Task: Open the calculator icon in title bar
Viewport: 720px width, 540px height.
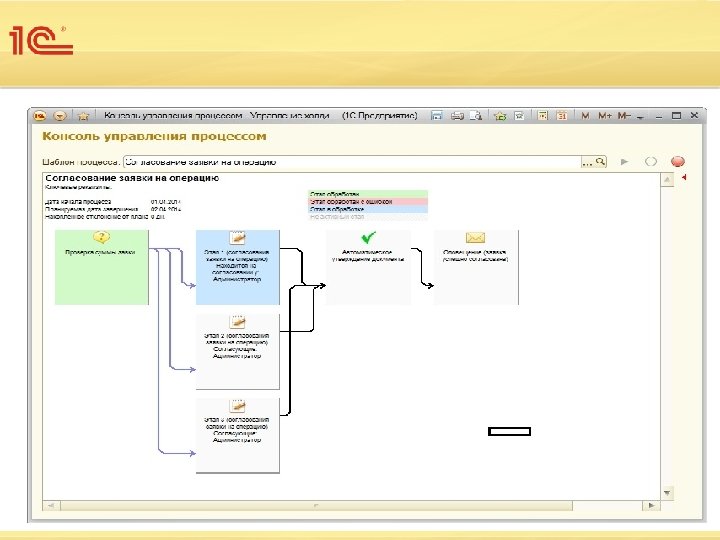Action: (542, 116)
